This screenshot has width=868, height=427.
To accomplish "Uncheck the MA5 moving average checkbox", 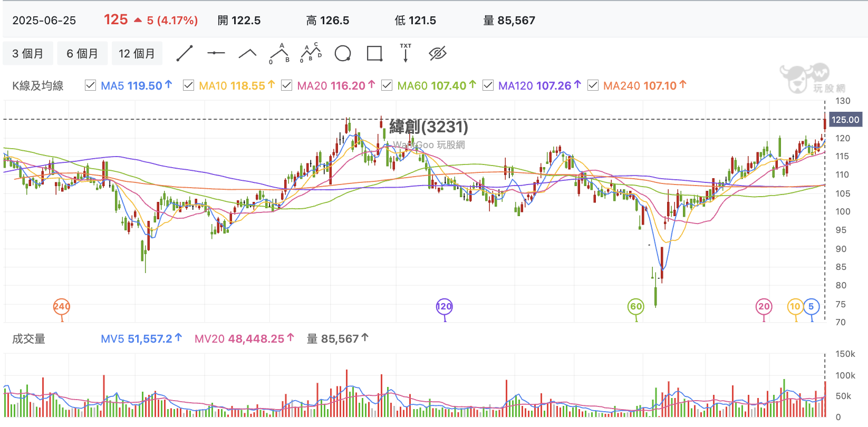I will [x=90, y=85].
